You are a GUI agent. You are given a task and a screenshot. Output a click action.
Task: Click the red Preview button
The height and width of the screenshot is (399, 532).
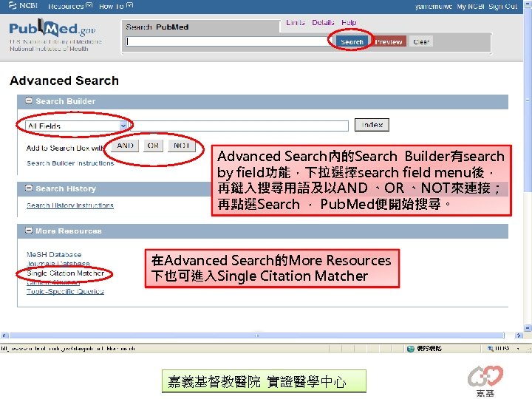coord(389,41)
